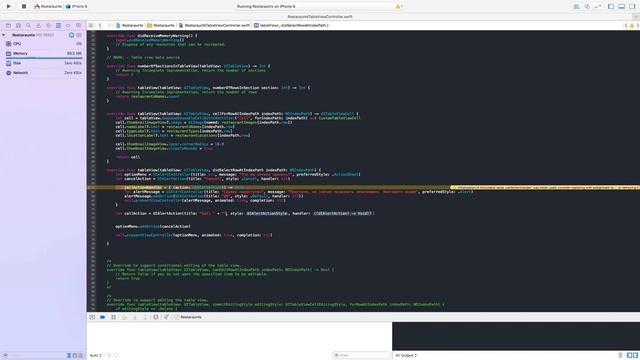Hide the debug area button
Screen dimensions: 640x360
coord(92,317)
